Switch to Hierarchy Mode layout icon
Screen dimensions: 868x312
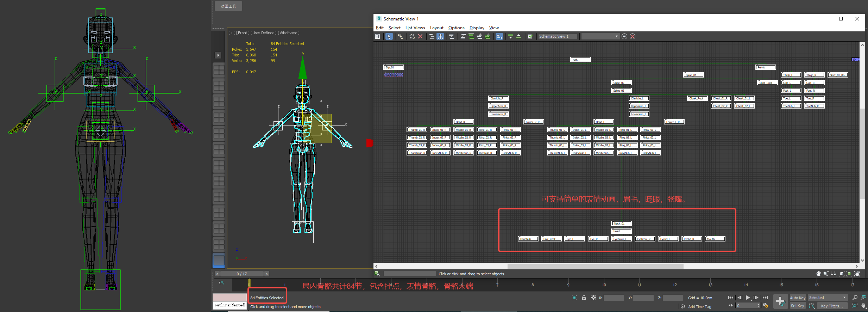point(432,36)
